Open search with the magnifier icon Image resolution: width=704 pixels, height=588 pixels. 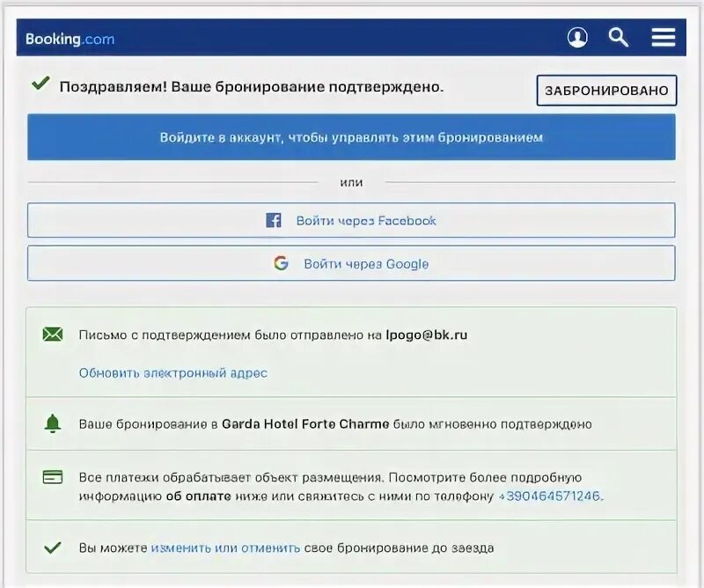click(x=619, y=37)
